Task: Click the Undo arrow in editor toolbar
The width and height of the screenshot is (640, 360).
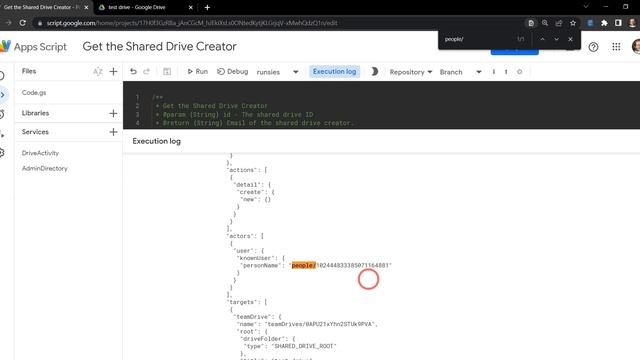Action: [133, 72]
